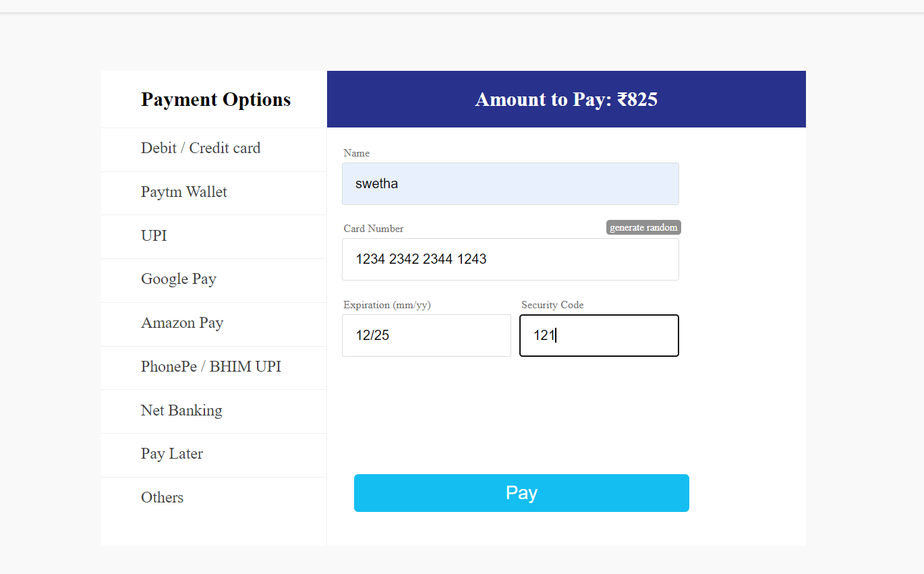
Task: Click the Payment Options heading
Action: coord(216,99)
